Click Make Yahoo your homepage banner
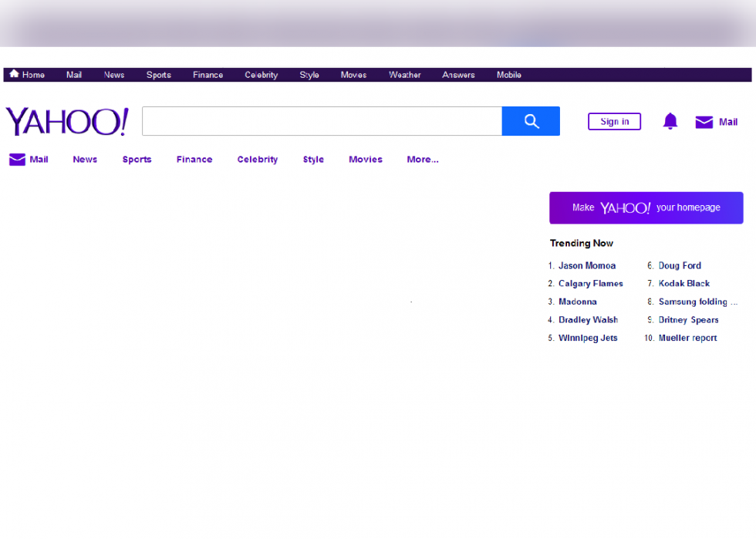Viewport: 756px width, 539px height. (646, 207)
